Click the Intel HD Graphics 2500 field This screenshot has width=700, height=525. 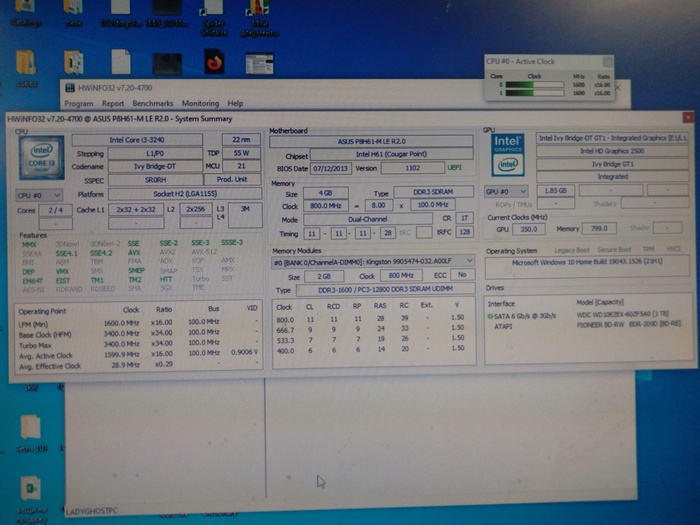612,151
